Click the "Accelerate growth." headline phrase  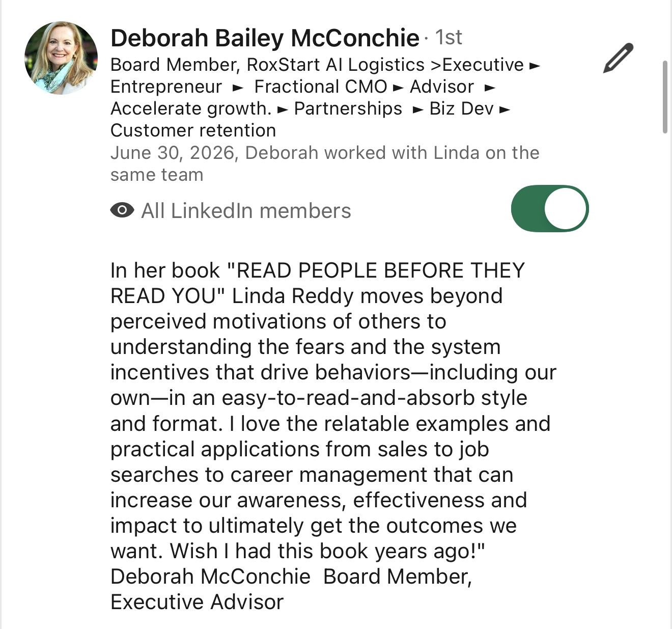pos(191,108)
